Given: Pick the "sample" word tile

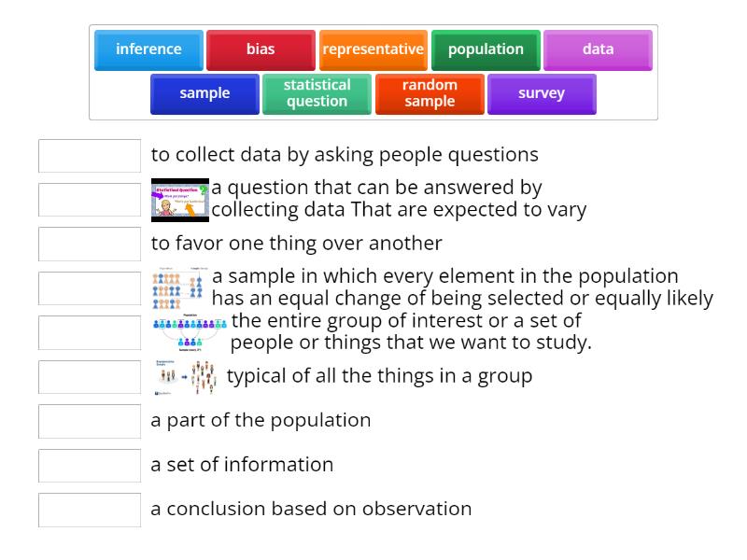Looking at the screenshot, I should tap(204, 93).
